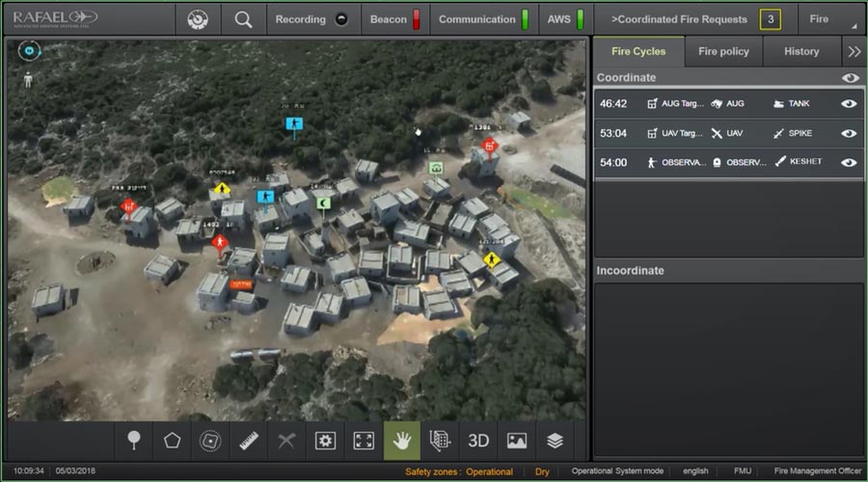
Task: Toggle eye for 54:00 KESHET cycle
Action: coord(849,162)
